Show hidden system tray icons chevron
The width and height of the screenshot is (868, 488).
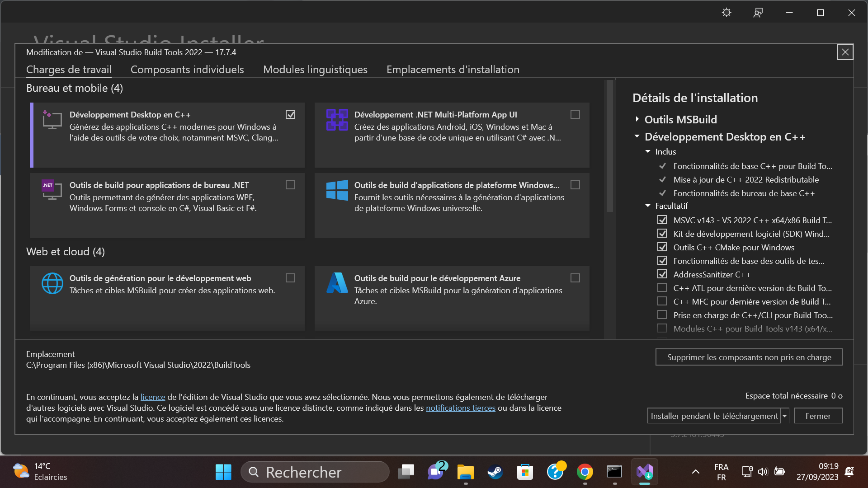coord(696,472)
